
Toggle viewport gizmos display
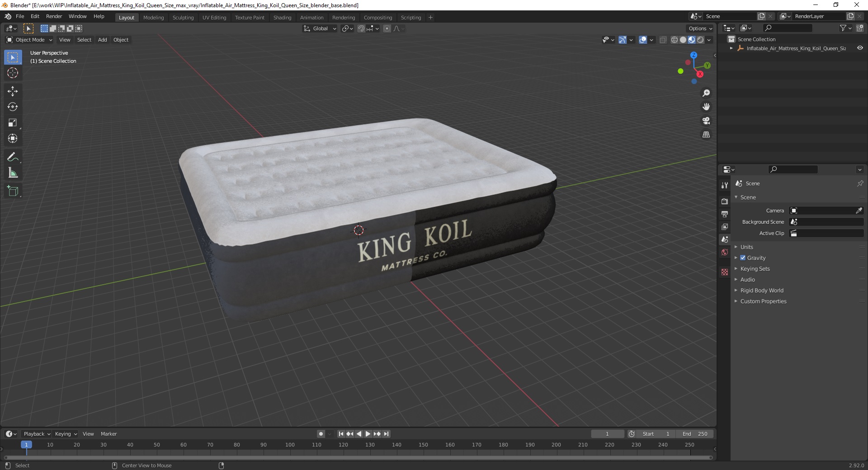tap(623, 40)
